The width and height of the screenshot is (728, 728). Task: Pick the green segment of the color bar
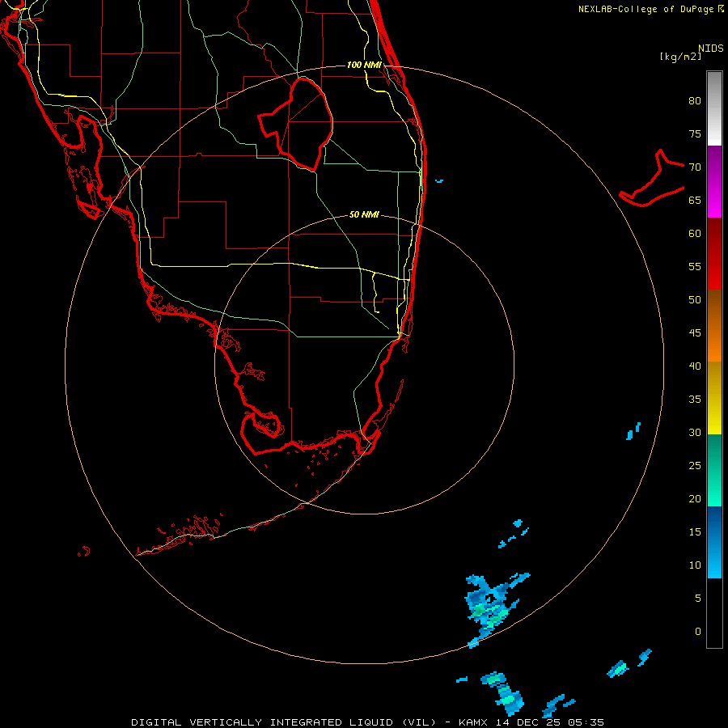714,470
